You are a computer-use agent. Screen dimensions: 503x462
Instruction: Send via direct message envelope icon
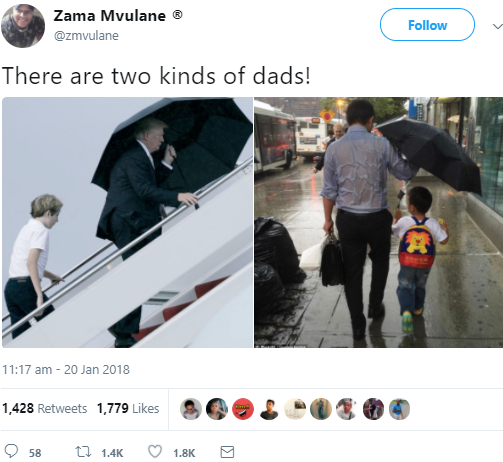[227, 452]
